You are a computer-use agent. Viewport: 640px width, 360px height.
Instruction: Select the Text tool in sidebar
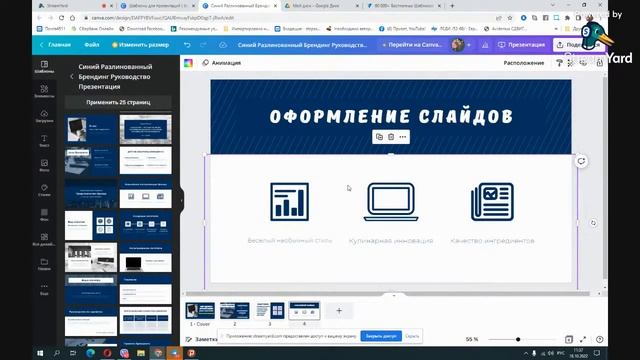coord(44,140)
